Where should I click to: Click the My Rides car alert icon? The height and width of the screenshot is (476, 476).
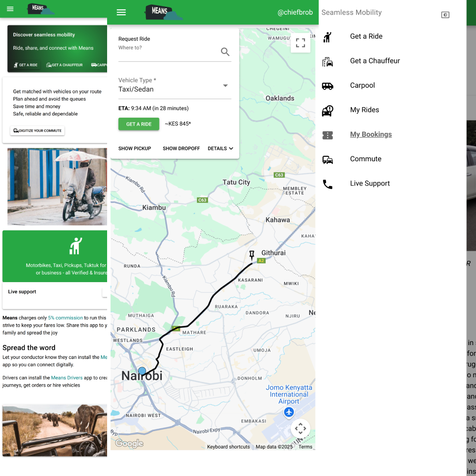point(327,110)
